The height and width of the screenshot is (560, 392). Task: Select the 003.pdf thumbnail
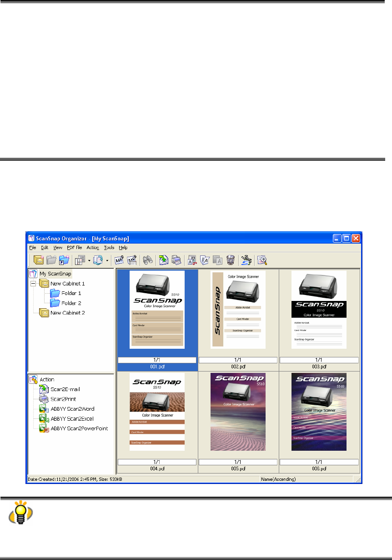point(319,310)
